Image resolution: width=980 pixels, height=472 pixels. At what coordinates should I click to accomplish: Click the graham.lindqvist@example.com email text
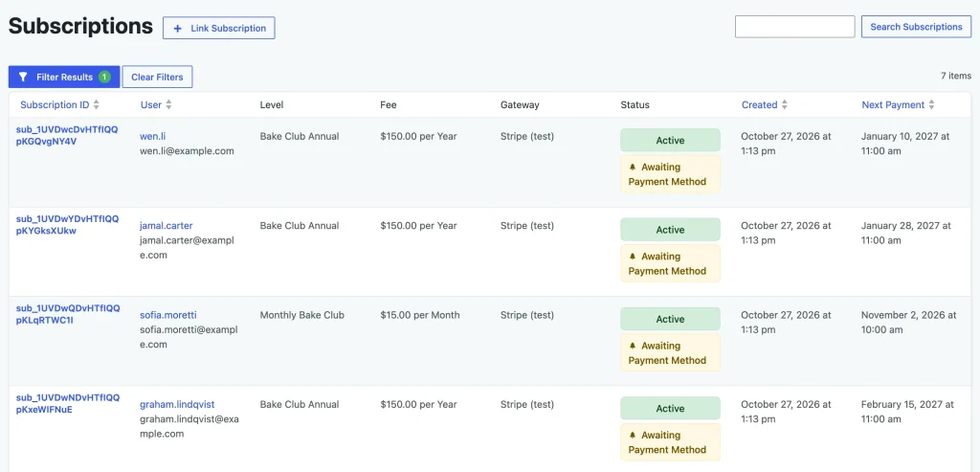coord(189,426)
